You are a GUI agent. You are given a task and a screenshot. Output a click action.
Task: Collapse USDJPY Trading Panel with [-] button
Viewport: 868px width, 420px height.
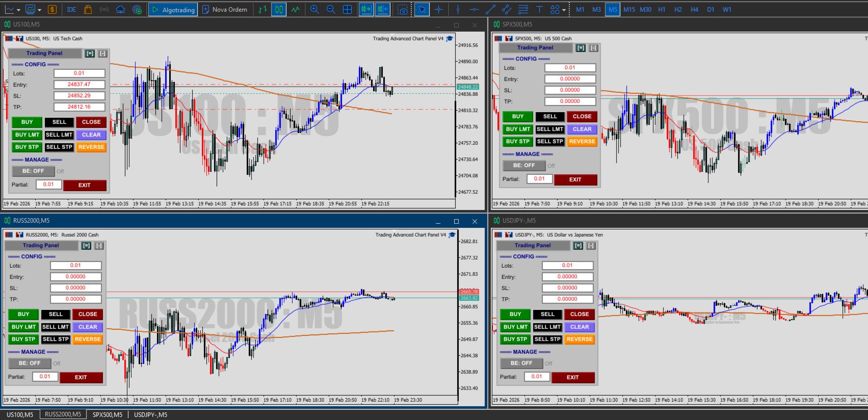(591, 246)
